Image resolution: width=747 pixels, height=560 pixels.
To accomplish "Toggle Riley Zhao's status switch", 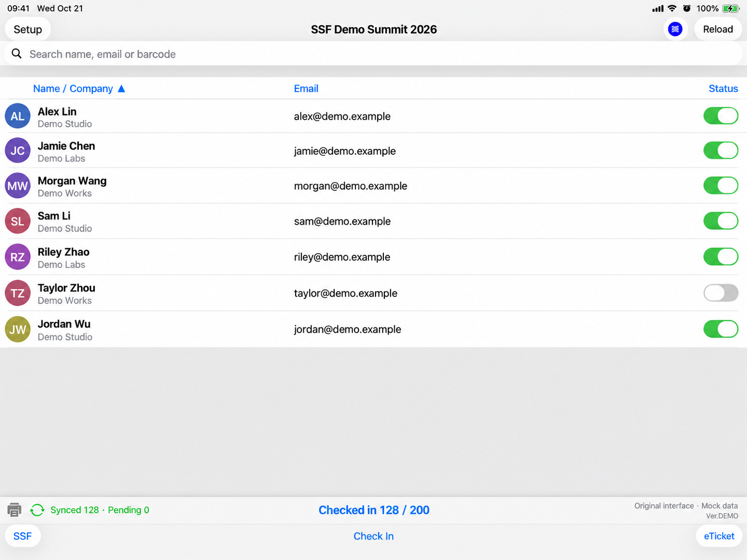I will coord(721,257).
